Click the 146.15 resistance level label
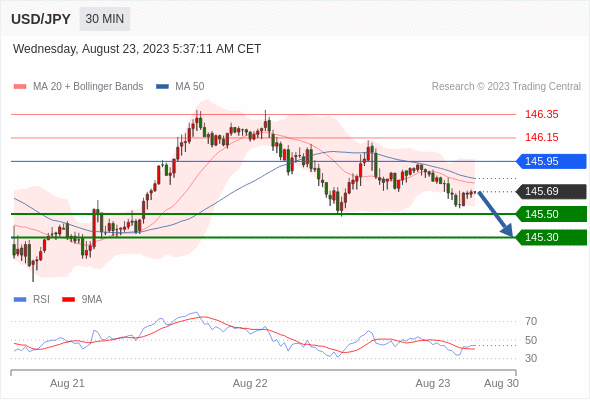Screen dimensions: 590x400 coord(542,137)
